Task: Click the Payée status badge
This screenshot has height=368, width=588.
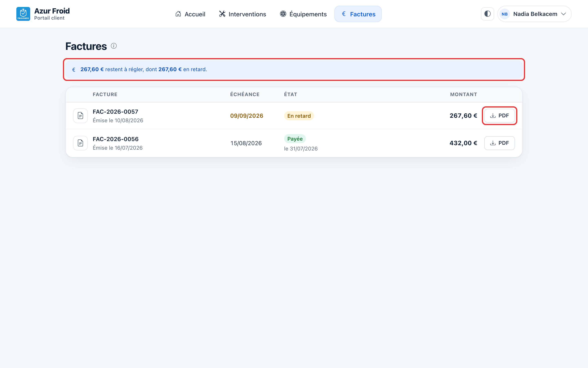Action: pos(295,139)
